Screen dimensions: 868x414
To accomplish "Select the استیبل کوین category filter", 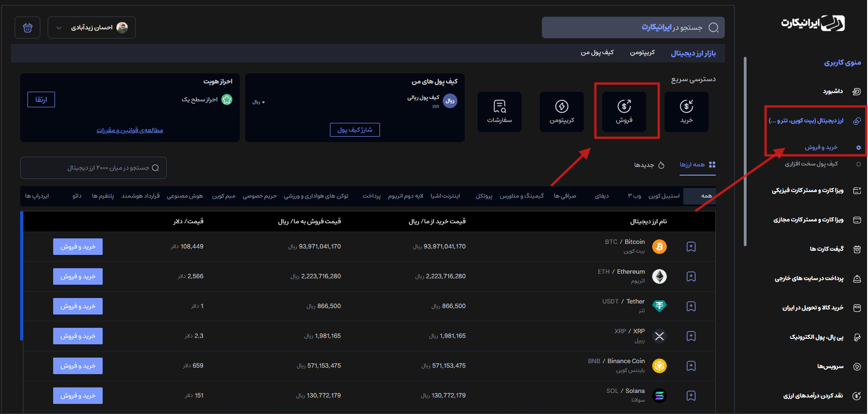I will pos(664,196).
